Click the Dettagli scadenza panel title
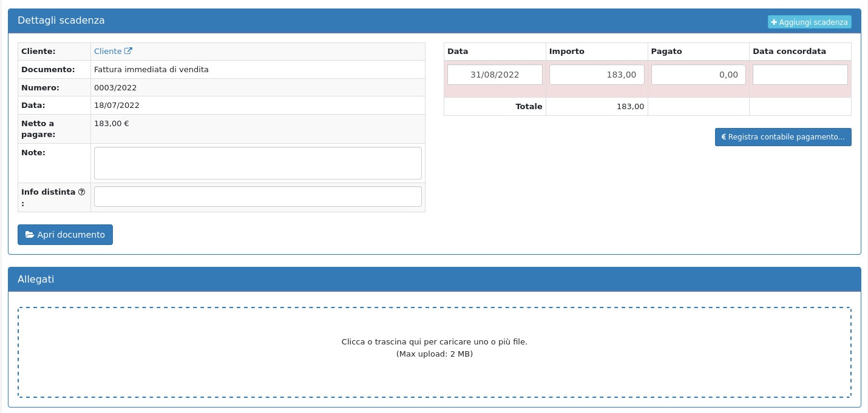868x413 pixels. click(61, 21)
